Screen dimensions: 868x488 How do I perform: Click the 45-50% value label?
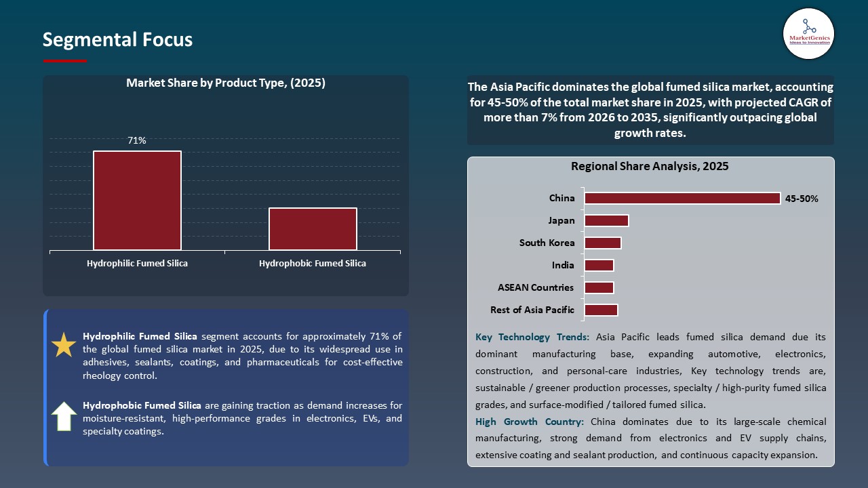[x=802, y=198]
